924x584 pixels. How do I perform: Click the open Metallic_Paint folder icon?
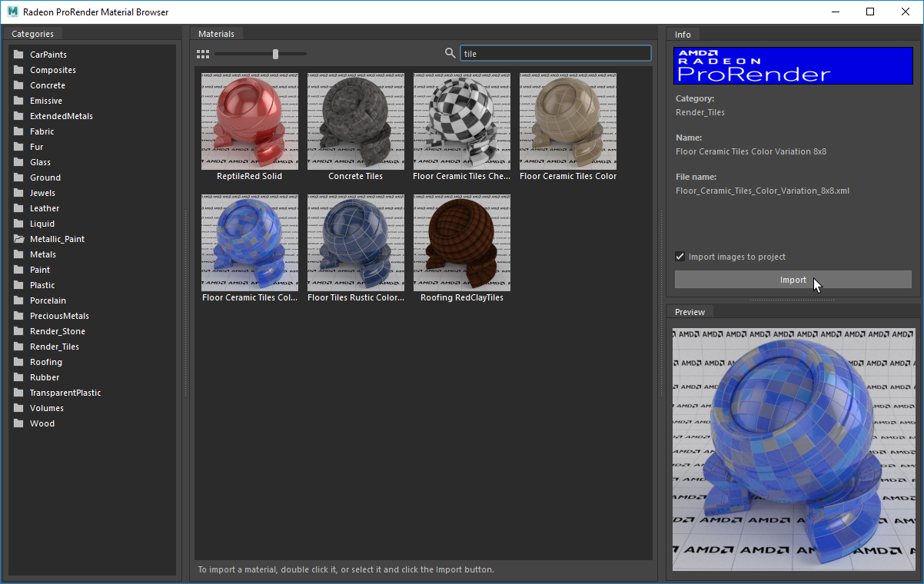point(18,239)
